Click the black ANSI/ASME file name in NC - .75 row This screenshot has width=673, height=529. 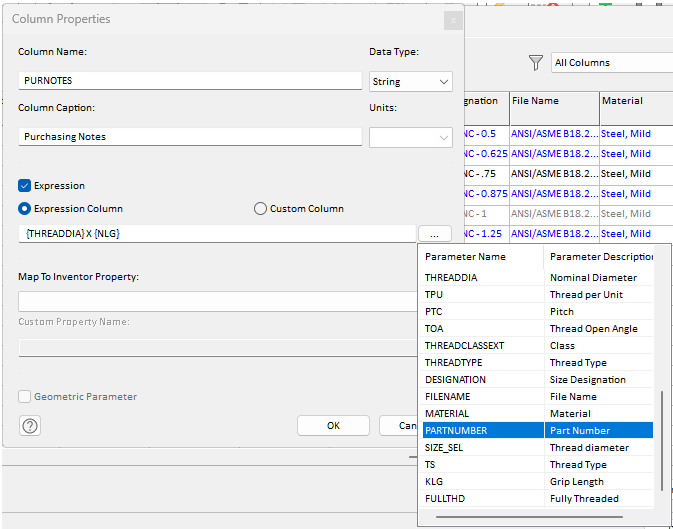555,174
